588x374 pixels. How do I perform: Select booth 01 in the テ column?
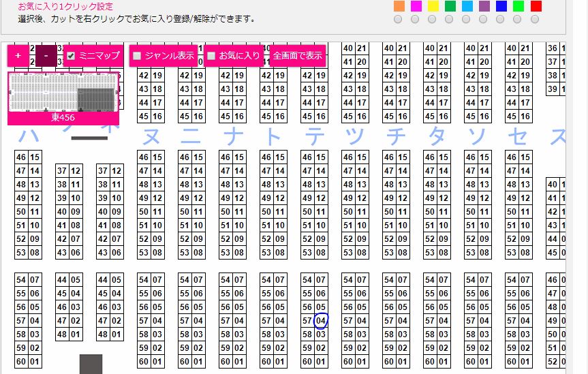(321, 362)
